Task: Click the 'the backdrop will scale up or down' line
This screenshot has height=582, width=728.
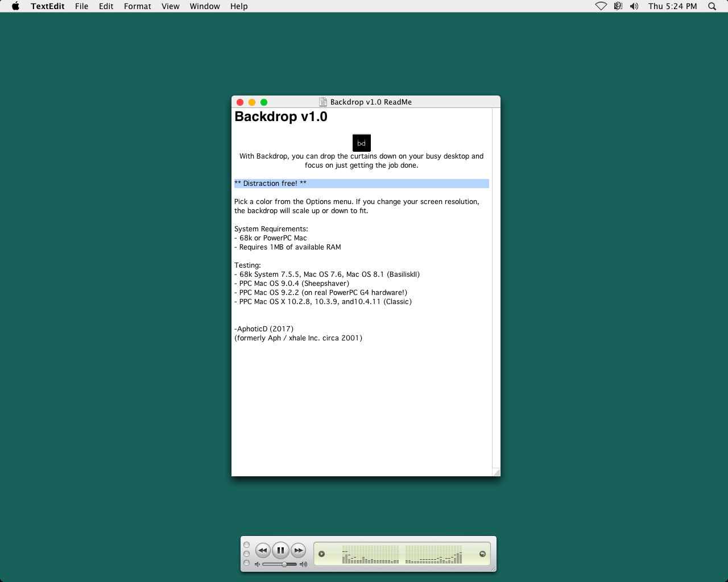Action: tap(301, 211)
